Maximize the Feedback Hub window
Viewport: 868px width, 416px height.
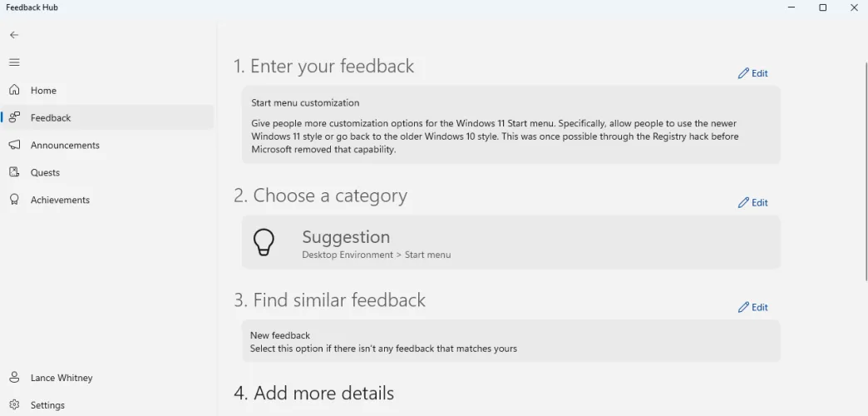click(822, 7)
